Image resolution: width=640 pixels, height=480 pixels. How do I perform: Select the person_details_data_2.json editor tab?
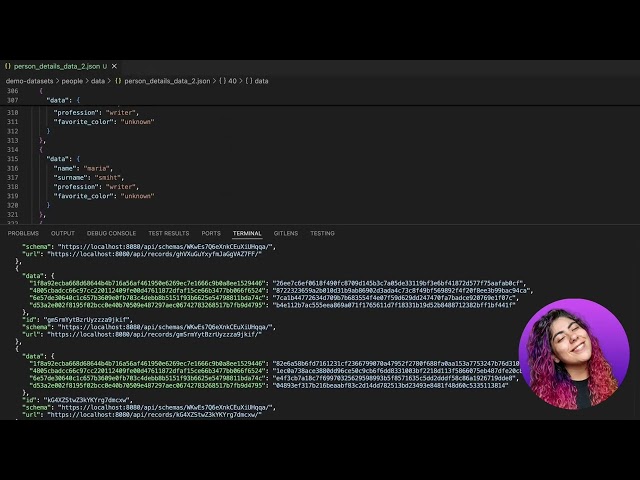[x=61, y=66]
